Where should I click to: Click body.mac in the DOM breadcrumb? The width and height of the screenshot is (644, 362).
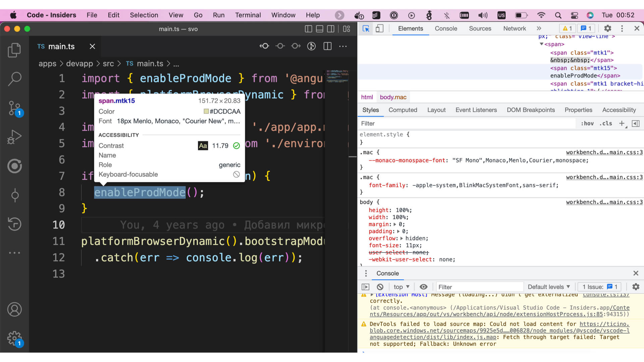pos(393,97)
